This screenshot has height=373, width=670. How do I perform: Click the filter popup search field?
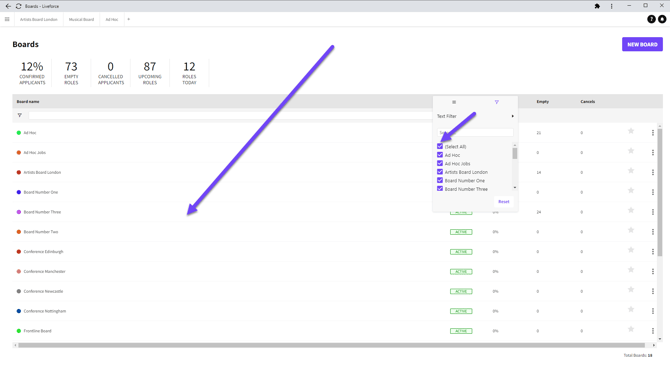click(475, 132)
